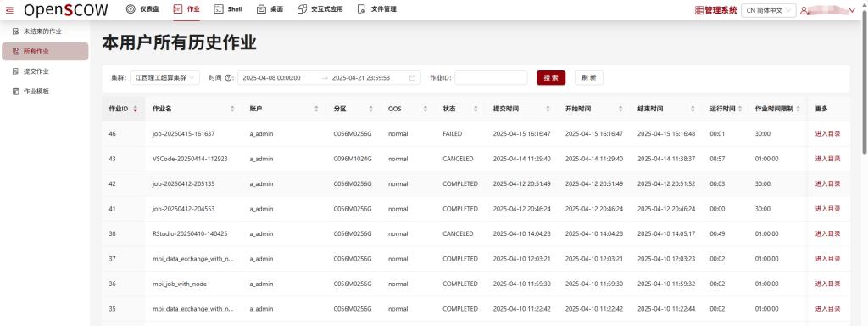Sort by 结束时间 column arrows
Image resolution: width=868 pixels, height=326 pixels.
coord(693,109)
